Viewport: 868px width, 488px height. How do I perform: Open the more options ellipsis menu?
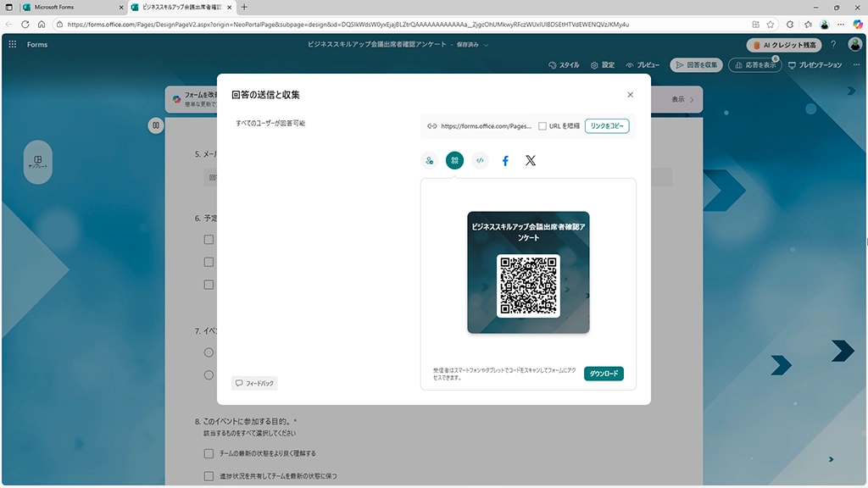click(855, 65)
